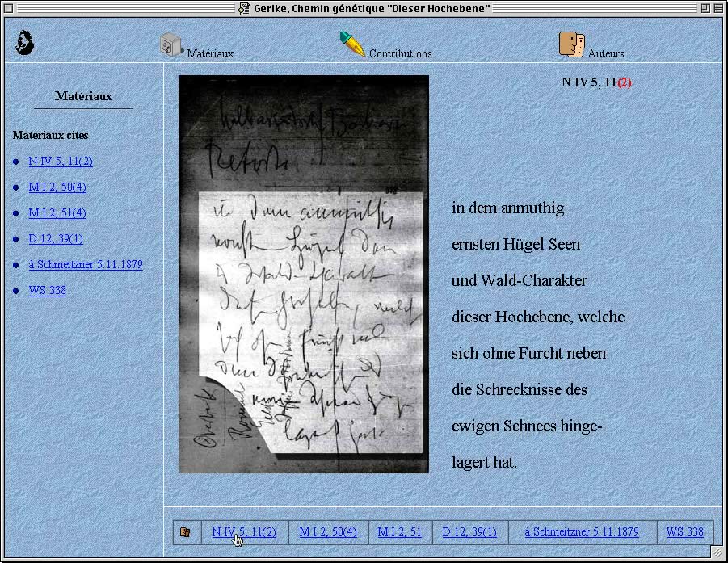Image resolution: width=728 pixels, height=563 pixels.
Task: Click the small icon in bottom navigation bar
Action: [x=185, y=532]
